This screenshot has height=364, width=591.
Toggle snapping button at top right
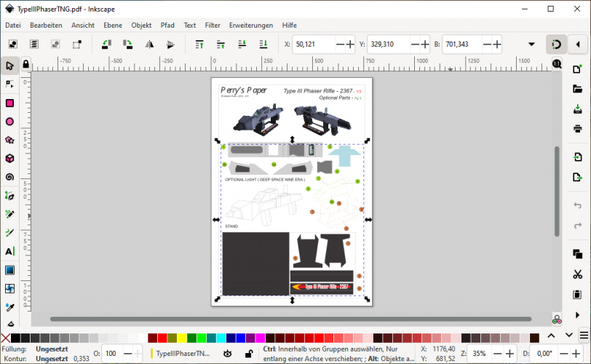[556, 44]
